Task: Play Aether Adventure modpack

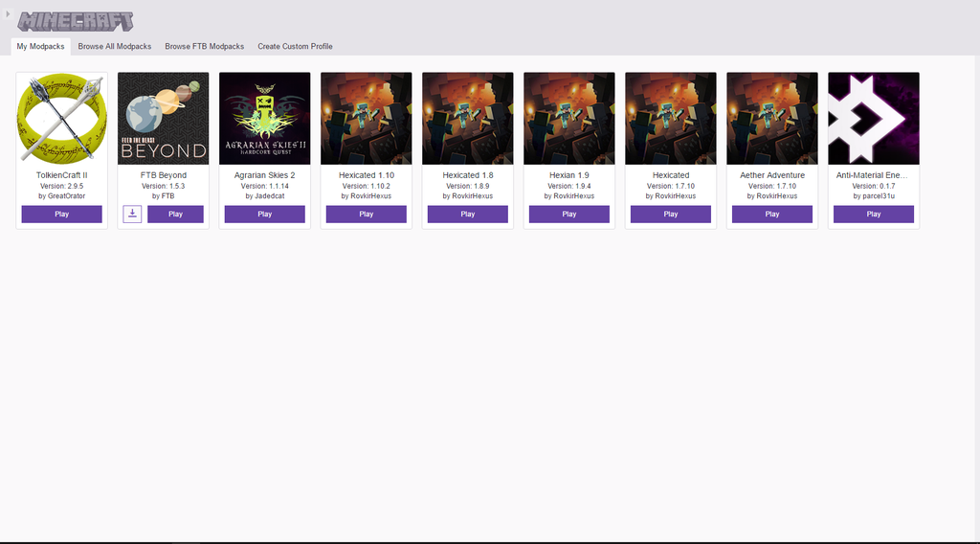Action: point(772,214)
